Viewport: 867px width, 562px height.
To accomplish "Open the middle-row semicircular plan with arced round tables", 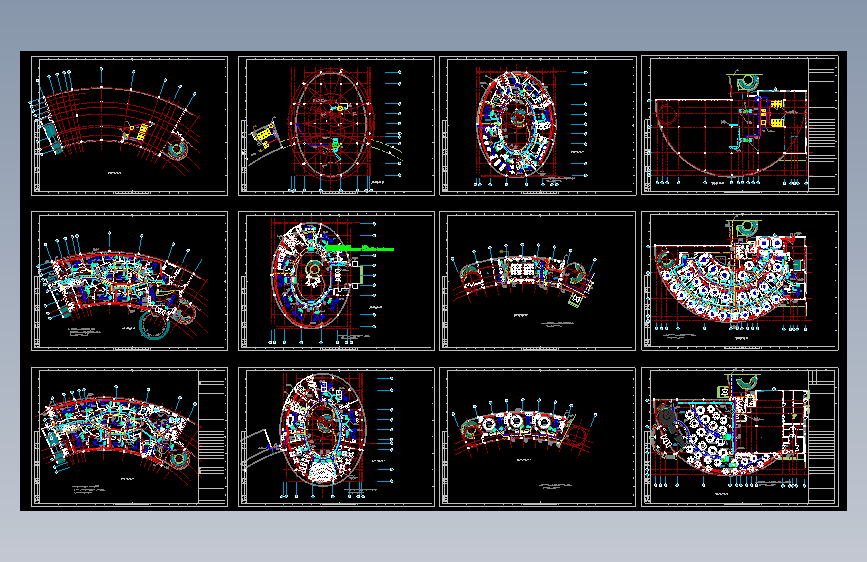I will [740, 281].
